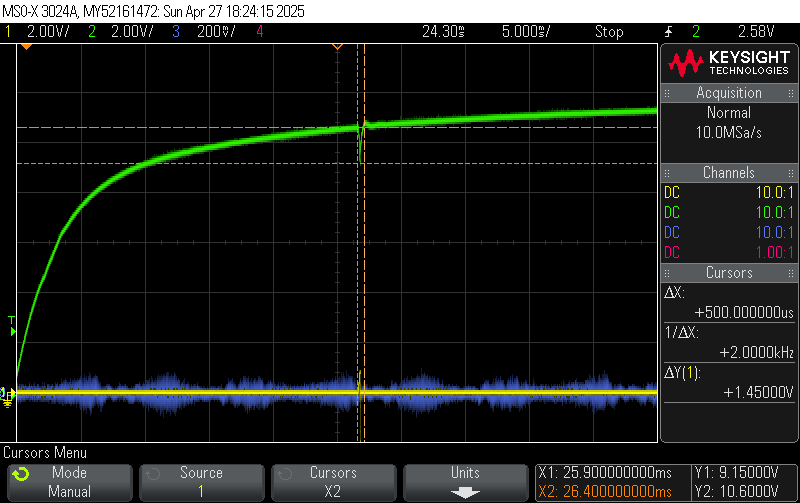Click the Y1 9.15000V readout
The image size is (800, 503).
click(736, 473)
